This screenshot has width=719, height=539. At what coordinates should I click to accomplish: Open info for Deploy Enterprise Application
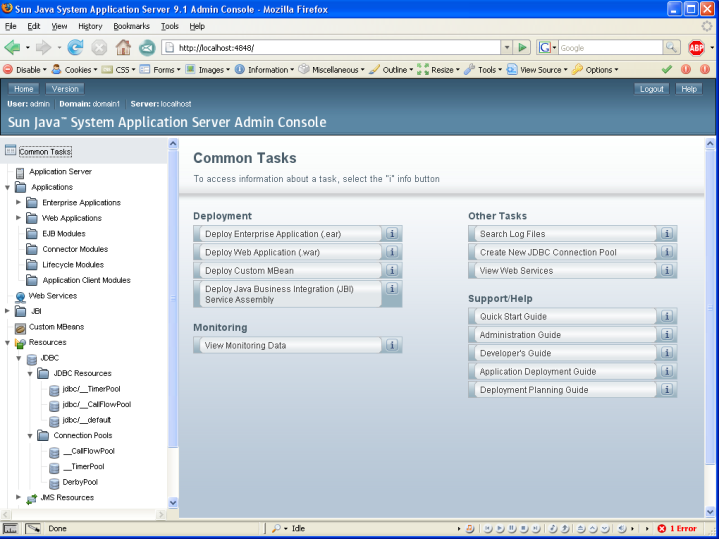click(x=392, y=233)
